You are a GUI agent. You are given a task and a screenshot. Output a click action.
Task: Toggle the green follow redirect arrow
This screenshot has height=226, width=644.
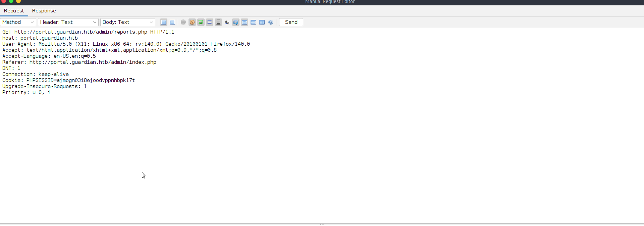tap(201, 22)
